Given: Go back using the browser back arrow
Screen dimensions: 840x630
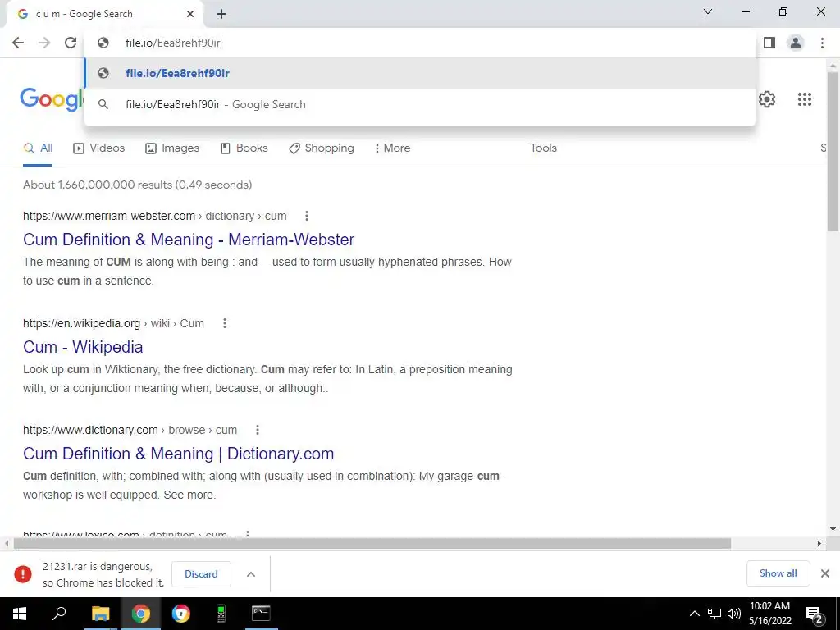Looking at the screenshot, I should pyautogui.click(x=18, y=43).
